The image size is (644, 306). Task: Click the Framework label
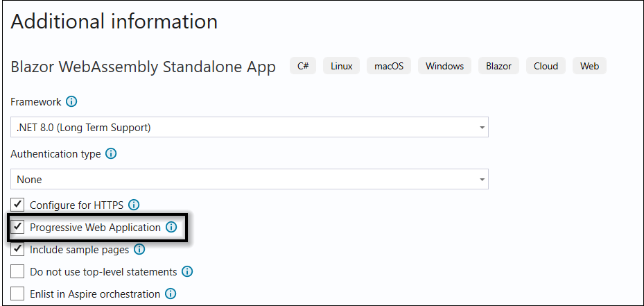(x=36, y=101)
